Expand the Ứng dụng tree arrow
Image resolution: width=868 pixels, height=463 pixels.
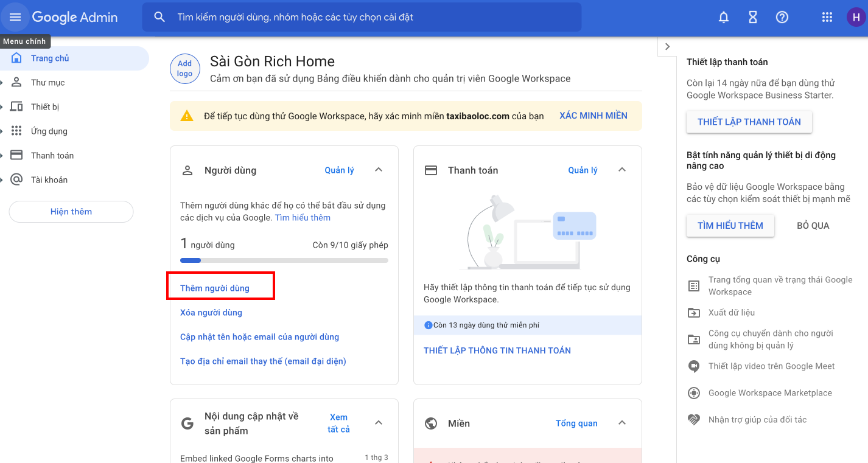click(2, 131)
